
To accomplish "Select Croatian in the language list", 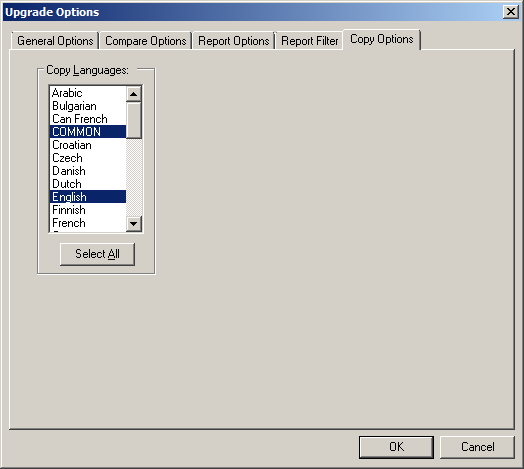I will (88, 145).
